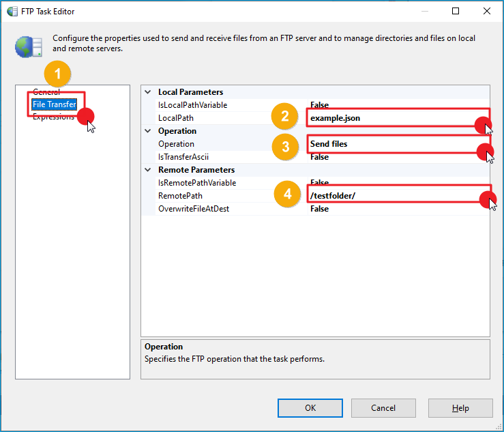
Task: Collapse the Remote Parameters section
Action: pos(148,170)
